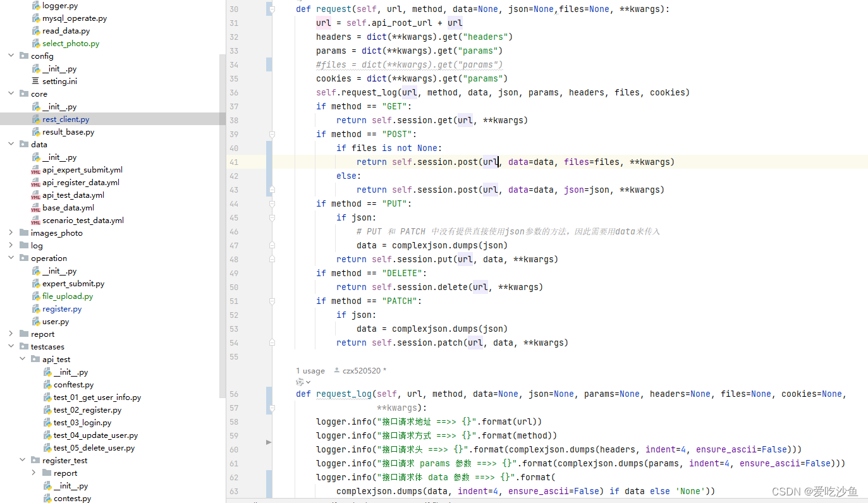Collapse the core folder
This screenshot has height=503, width=868.
[x=11, y=94]
